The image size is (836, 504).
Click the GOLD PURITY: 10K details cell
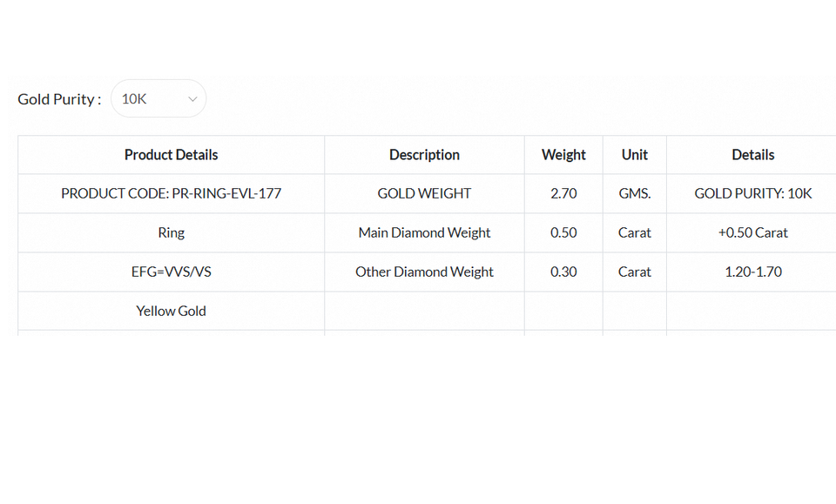[x=752, y=193]
